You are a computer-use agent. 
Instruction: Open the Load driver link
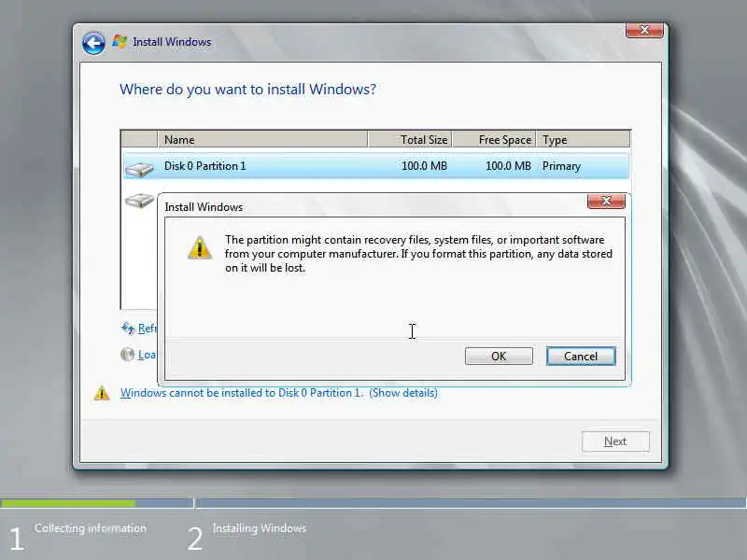click(147, 355)
